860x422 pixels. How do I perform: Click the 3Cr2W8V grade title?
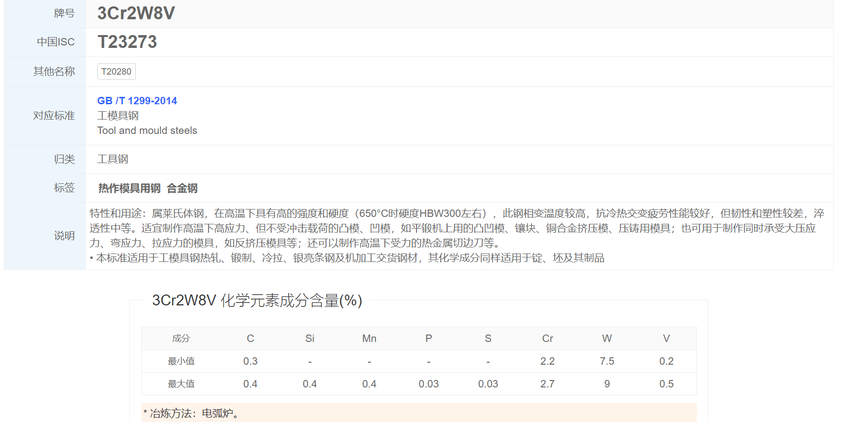[136, 13]
